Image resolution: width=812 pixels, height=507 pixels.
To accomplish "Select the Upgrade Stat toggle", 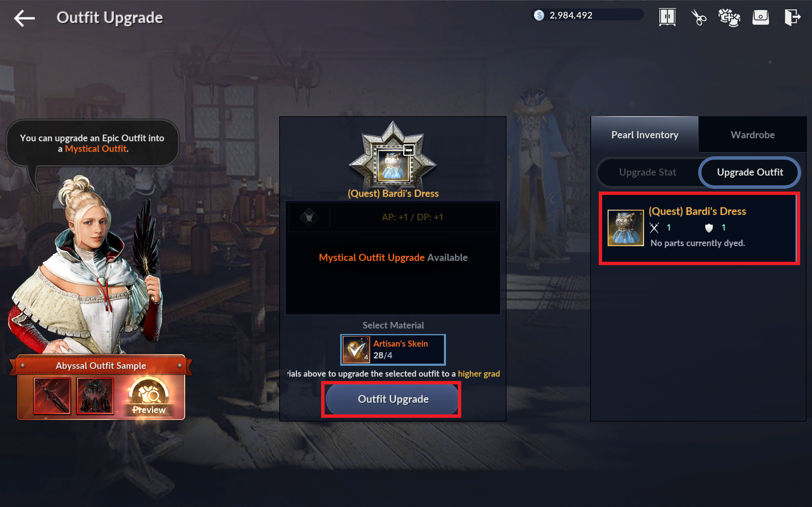I will [x=647, y=172].
